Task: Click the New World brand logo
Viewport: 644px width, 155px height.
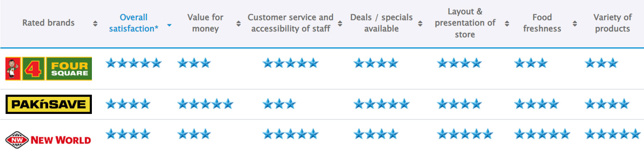Action: click(48, 139)
